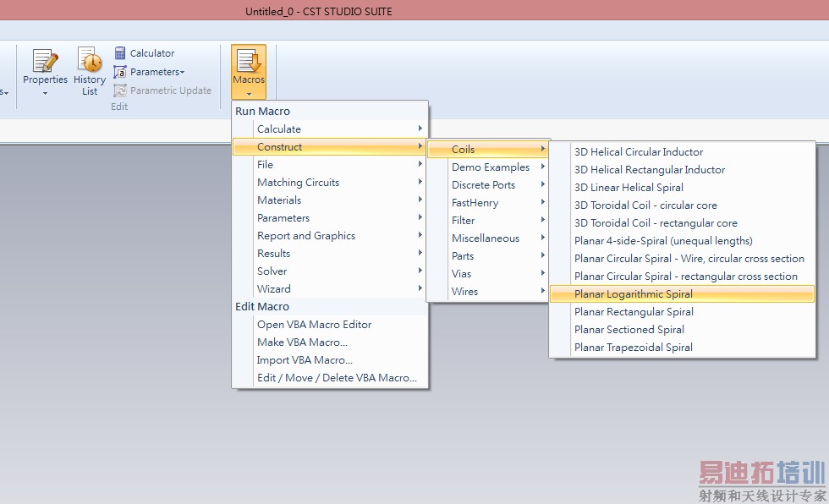The image size is (829, 504).
Task: Open the Results macro submenu
Action: pyautogui.click(x=330, y=253)
